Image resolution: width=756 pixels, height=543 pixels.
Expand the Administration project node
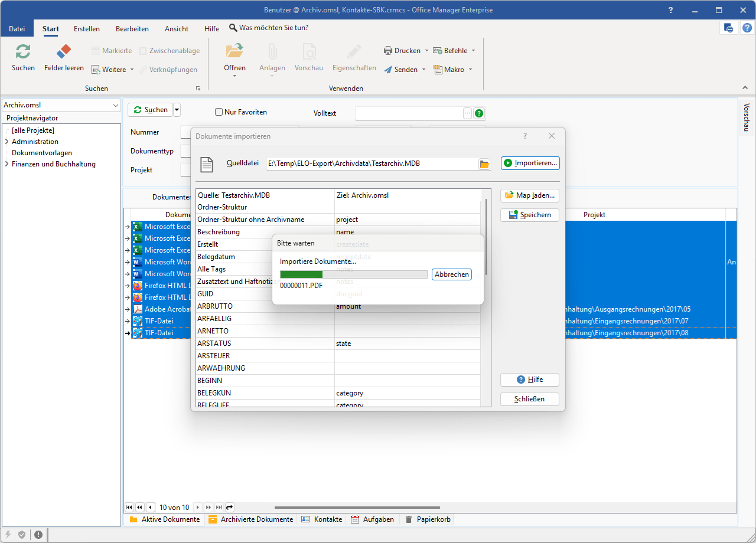coord(6,142)
